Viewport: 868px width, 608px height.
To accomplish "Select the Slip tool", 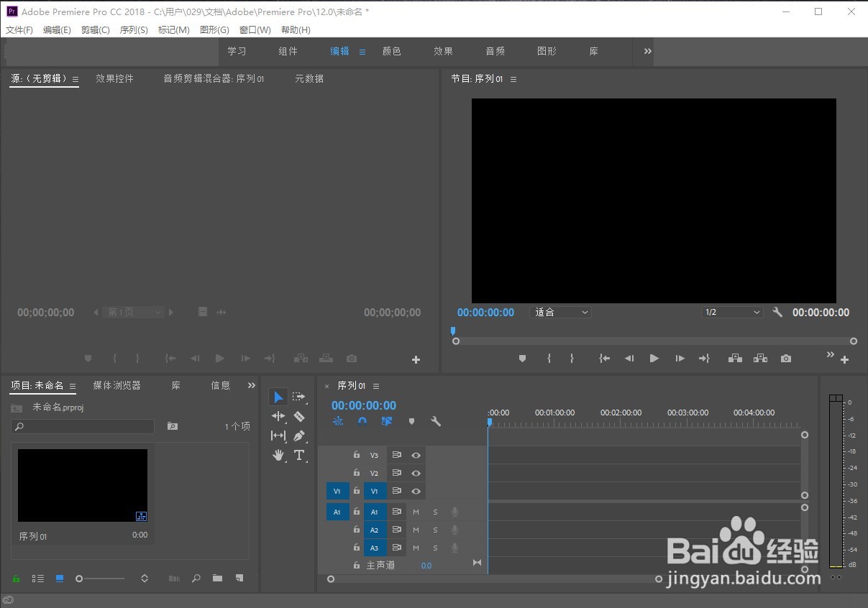I will pyautogui.click(x=278, y=436).
